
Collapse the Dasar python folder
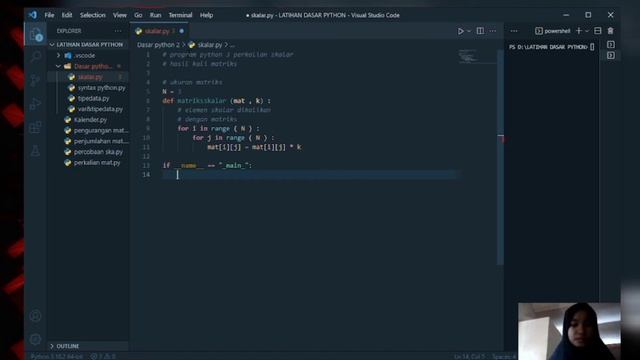pyautogui.click(x=88, y=66)
